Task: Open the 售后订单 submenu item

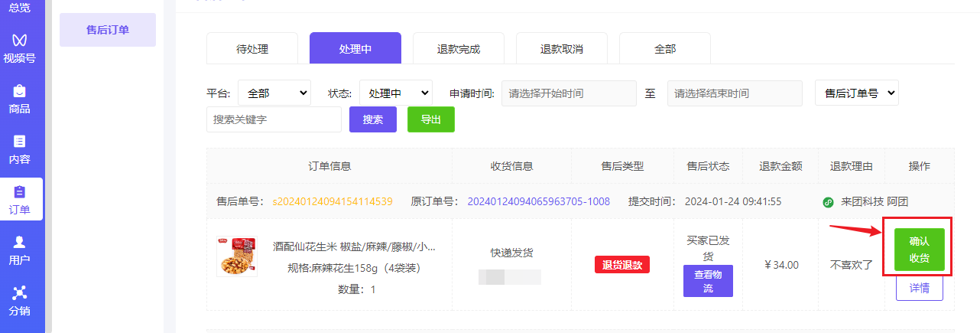Action: (108, 30)
